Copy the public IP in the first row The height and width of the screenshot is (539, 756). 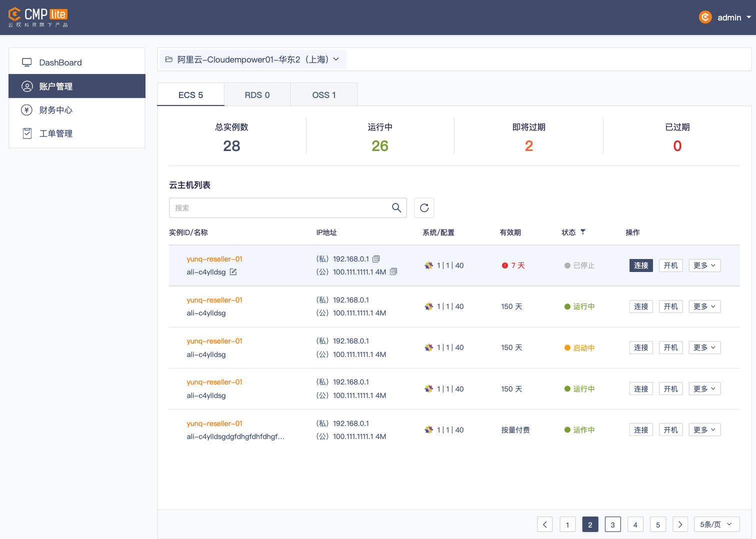pyautogui.click(x=393, y=272)
